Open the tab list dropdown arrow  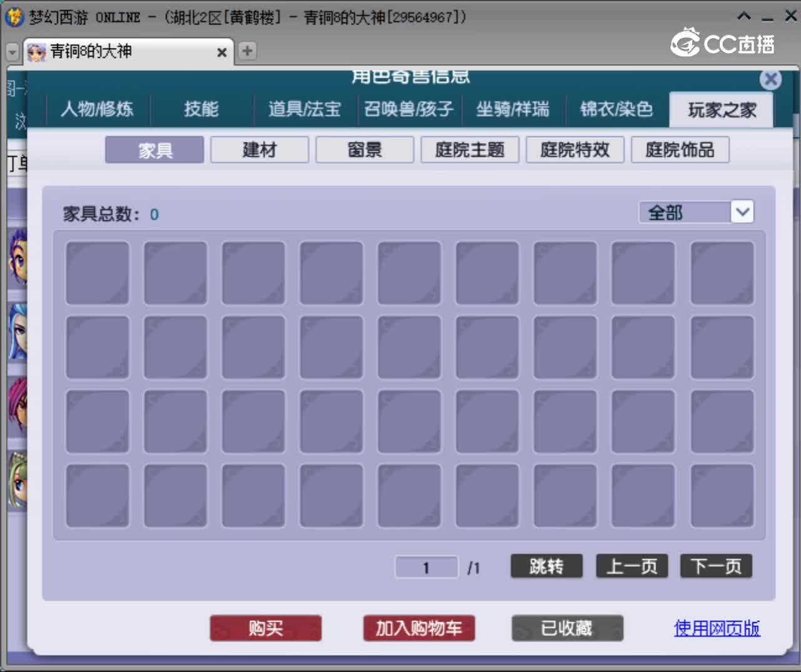[12, 52]
